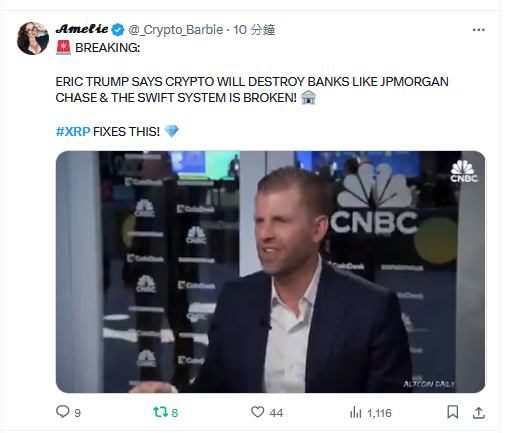Viewport: 506px width, 433px height.
Task: Like the post with the heart icon
Action: pyautogui.click(x=257, y=412)
